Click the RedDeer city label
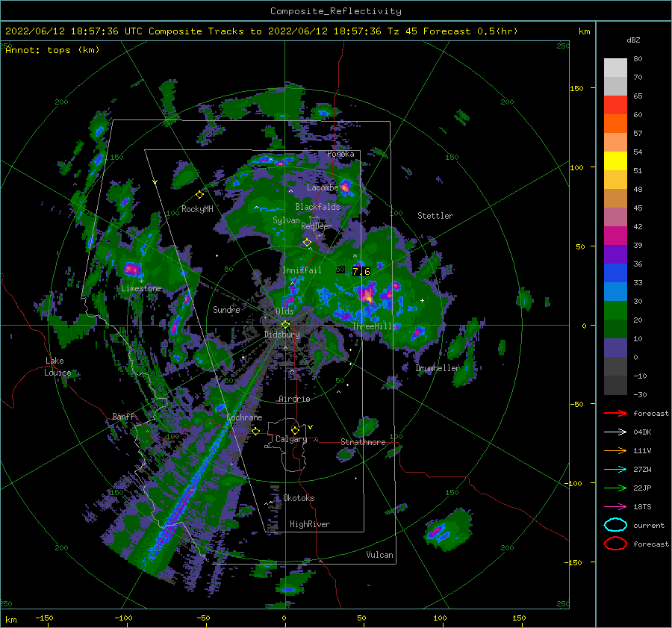 tap(317, 226)
